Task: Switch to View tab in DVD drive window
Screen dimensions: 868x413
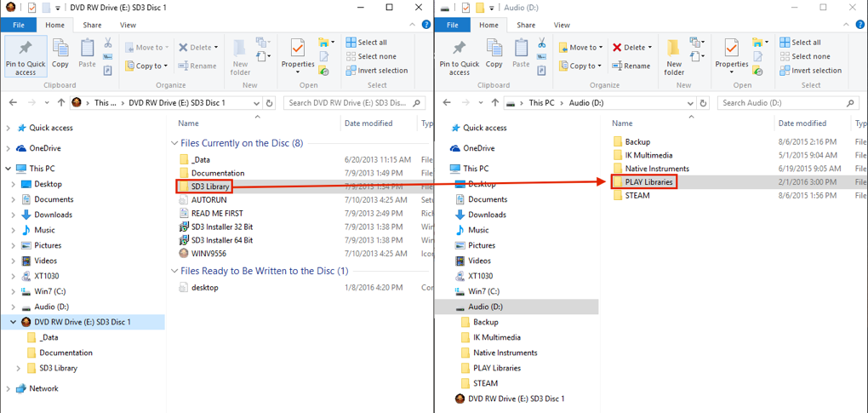Action: 128,26
